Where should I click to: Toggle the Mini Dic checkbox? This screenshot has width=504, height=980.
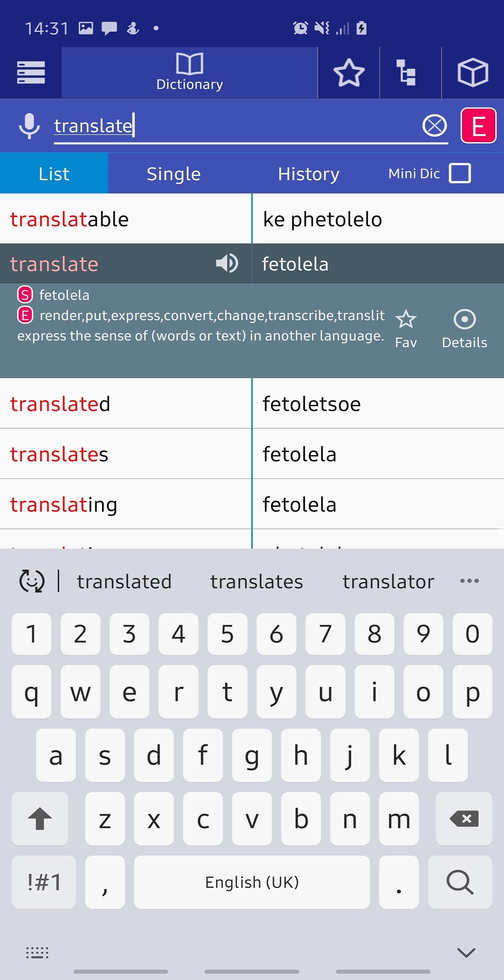460,174
